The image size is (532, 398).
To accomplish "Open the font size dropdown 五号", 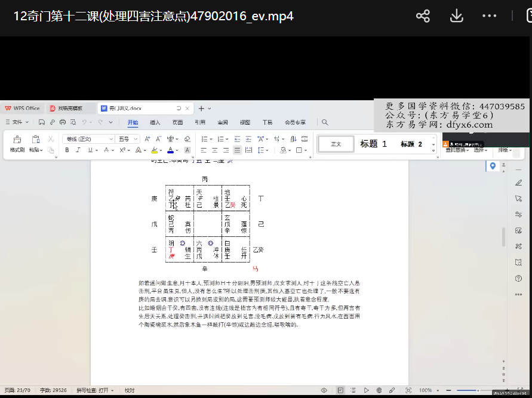I will tap(127, 139).
